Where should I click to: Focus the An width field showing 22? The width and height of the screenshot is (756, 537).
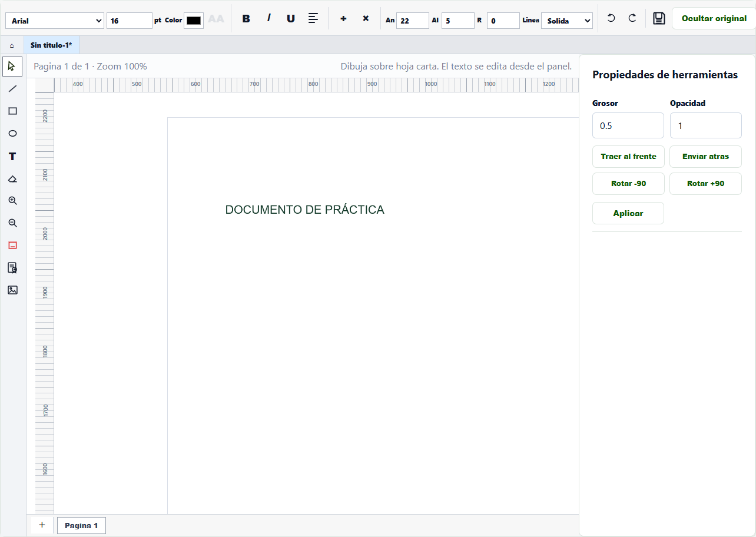point(413,21)
